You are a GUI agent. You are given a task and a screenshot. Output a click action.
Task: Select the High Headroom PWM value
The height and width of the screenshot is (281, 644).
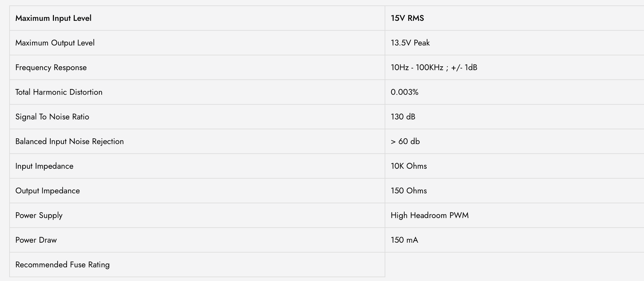pyautogui.click(x=430, y=215)
